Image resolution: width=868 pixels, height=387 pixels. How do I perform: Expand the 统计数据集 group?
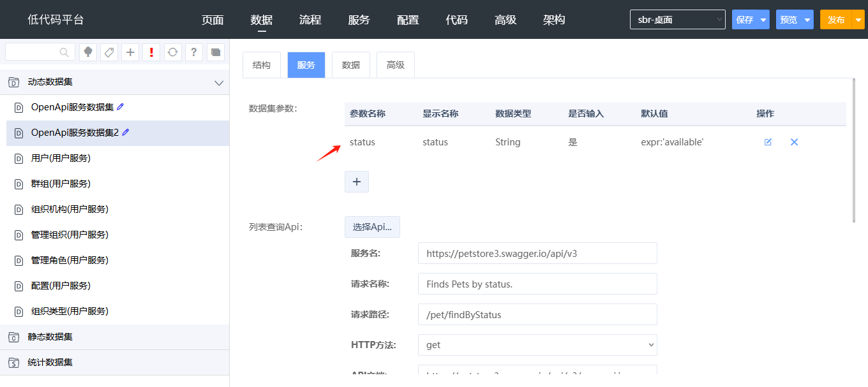(114, 362)
